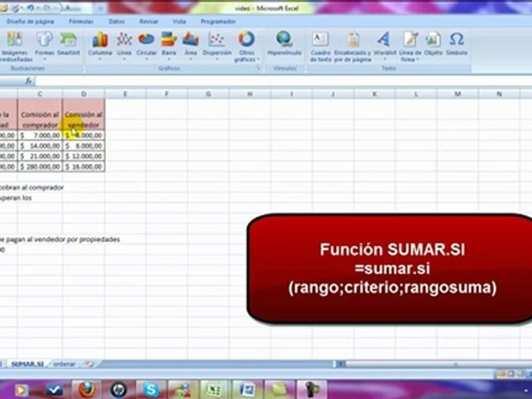Insert a Línea chart
The width and height of the screenshot is (532, 399).
[124, 45]
